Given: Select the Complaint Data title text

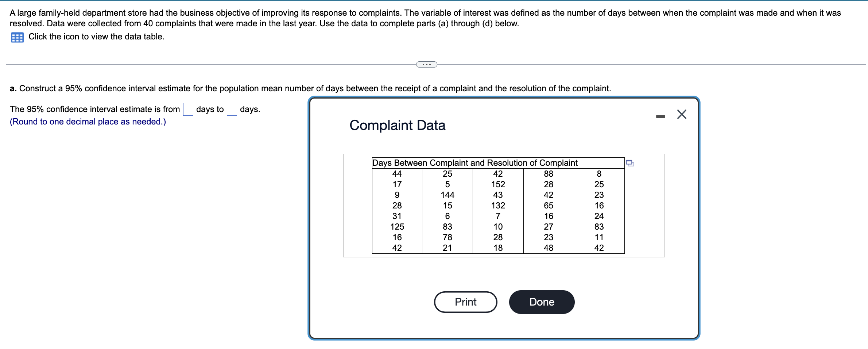Looking at the screenshot, I should click(x=397, y=125).
